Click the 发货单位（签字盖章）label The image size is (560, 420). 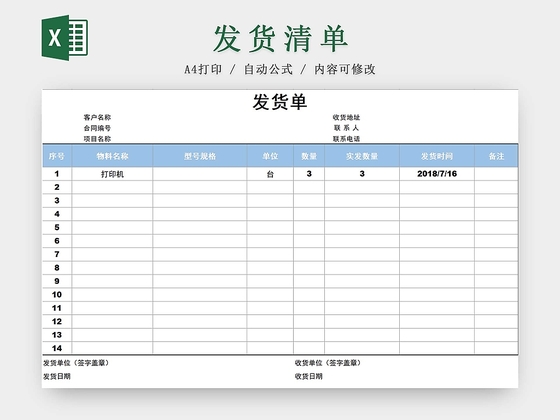pos(77,363)
